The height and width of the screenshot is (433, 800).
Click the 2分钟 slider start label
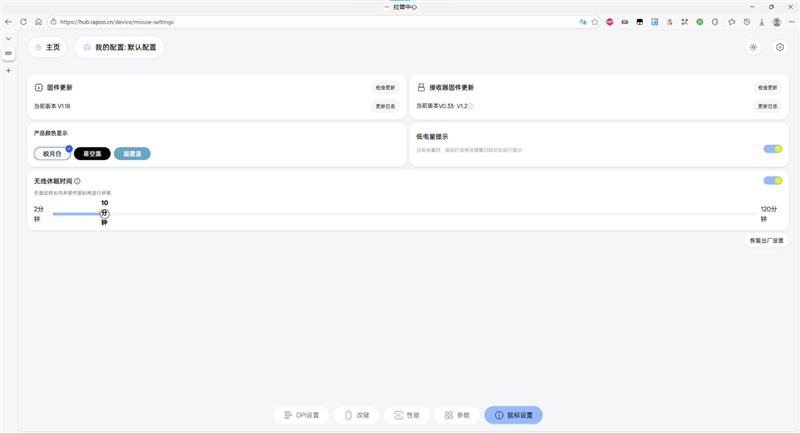tap(39, 214)
